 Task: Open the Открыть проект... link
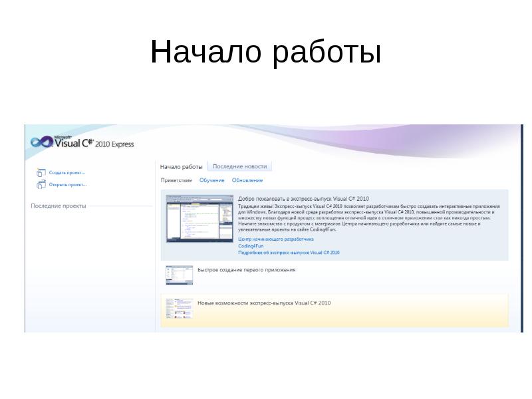coord(68,185)
